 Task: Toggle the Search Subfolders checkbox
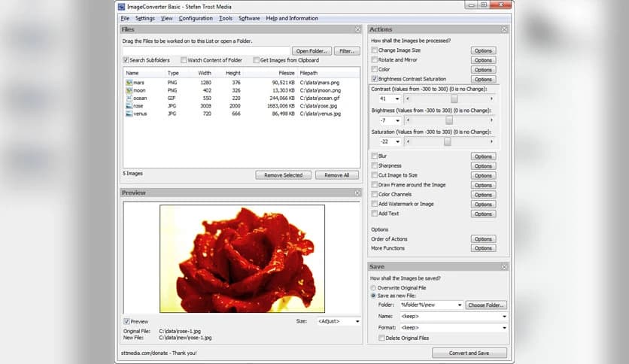click(x=126, y=60)
